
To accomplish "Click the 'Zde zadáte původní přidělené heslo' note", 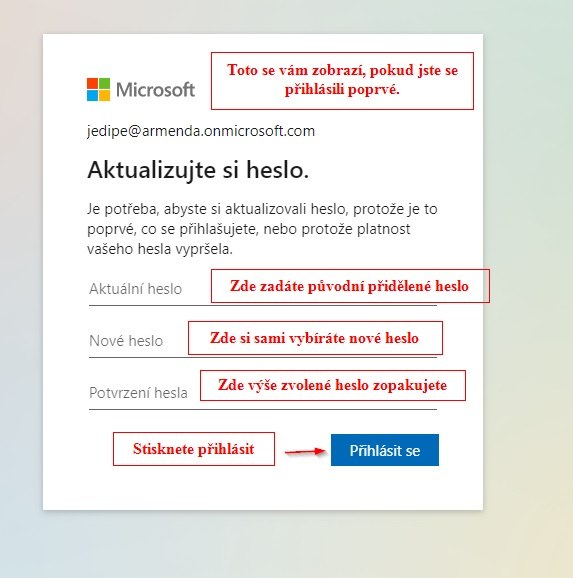I will point(350,286).
